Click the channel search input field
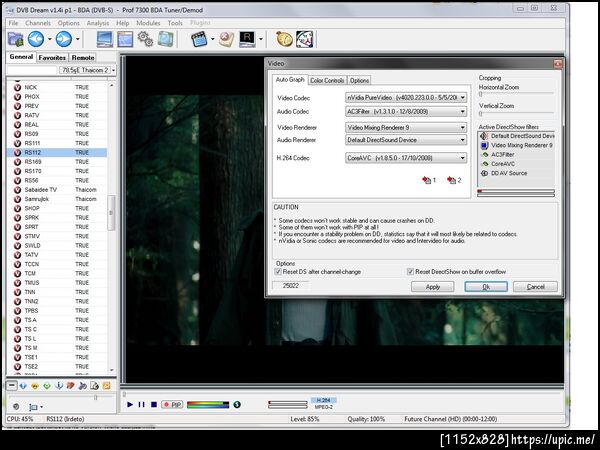This screenshot has height=450, width=600. (x=32, y=70)
